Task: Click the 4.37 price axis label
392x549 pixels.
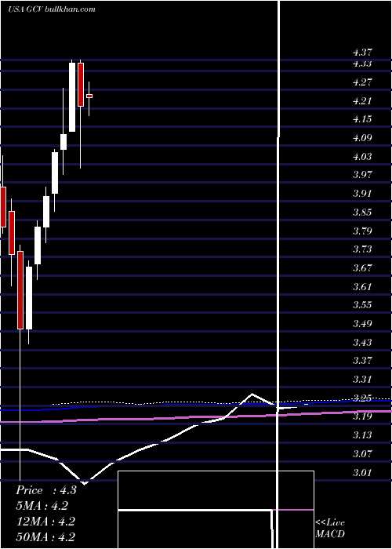Action: 362,53
